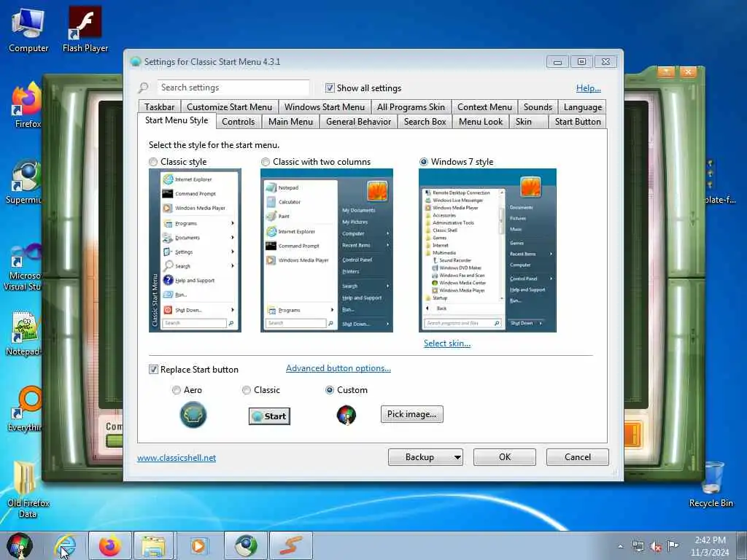Open the All Programs Skin tab
Screen dimensions: 747x560
411,107
